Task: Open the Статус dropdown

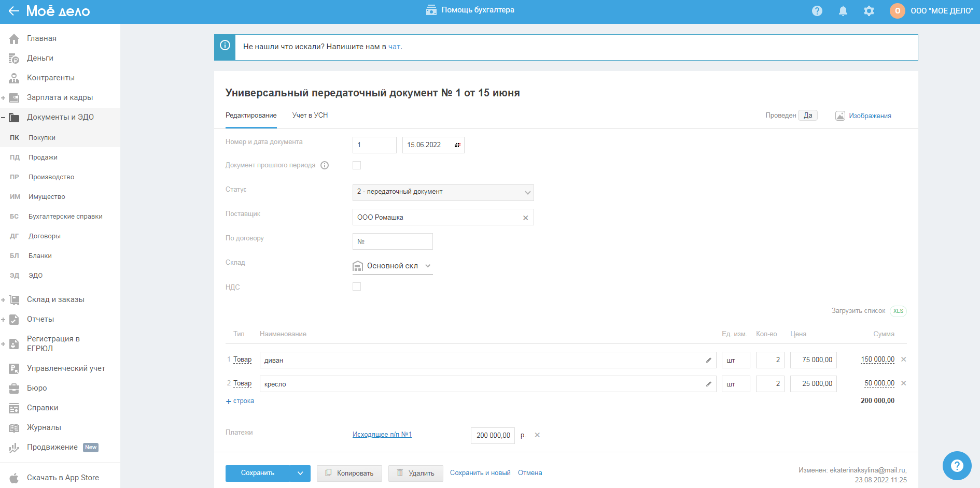Action: click(443, 192)
